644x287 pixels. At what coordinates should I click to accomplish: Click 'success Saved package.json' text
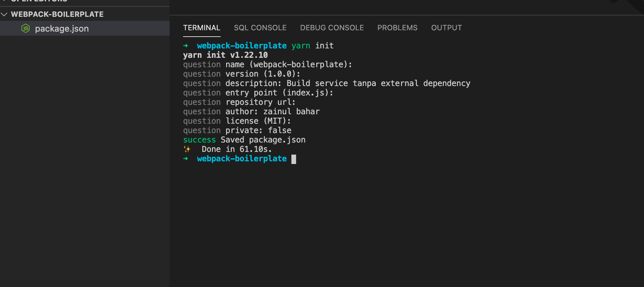244,140
